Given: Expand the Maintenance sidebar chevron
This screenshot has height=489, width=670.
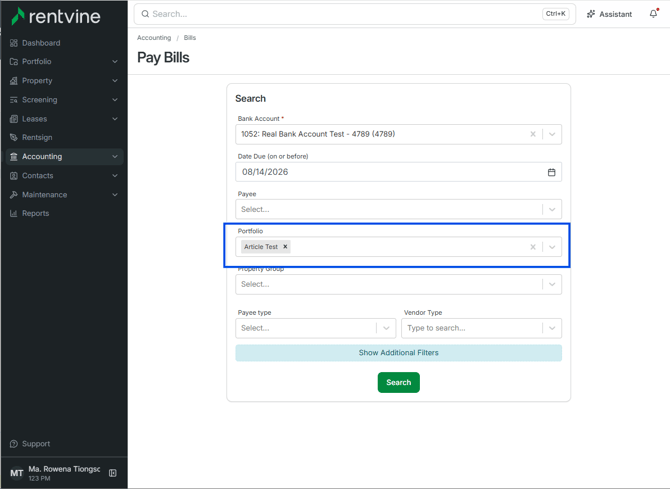Looking at the screenshot, I should (115, 194).
